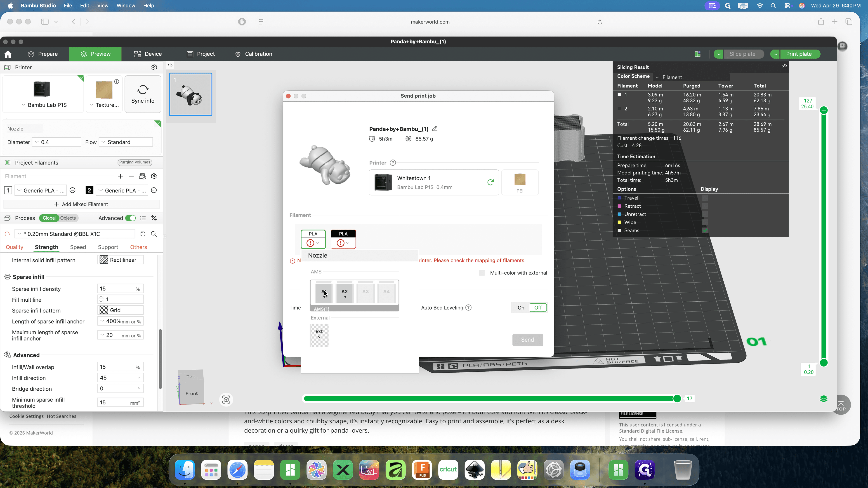The width and height of the screenshot is (868, 488).
Task: Click the Send button
Action: [x=527, y=340]
